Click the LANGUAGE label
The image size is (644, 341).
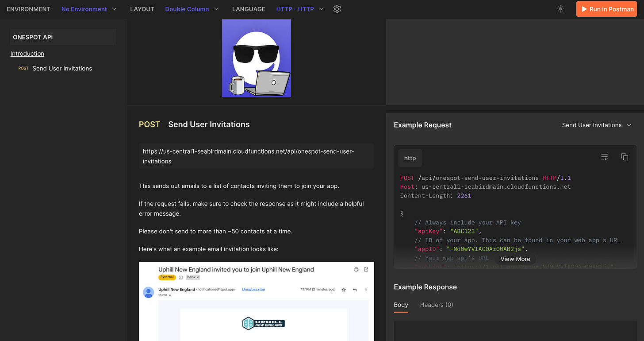click(249, 9)
